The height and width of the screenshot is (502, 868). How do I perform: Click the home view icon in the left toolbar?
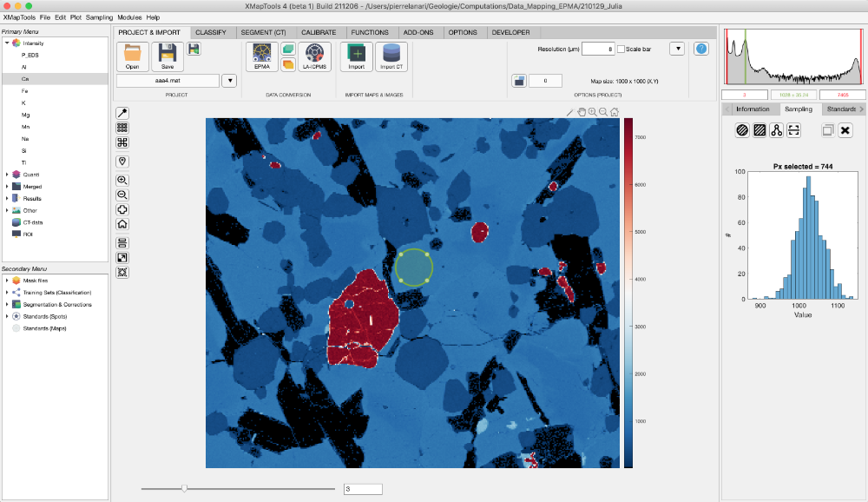[122, 224]
